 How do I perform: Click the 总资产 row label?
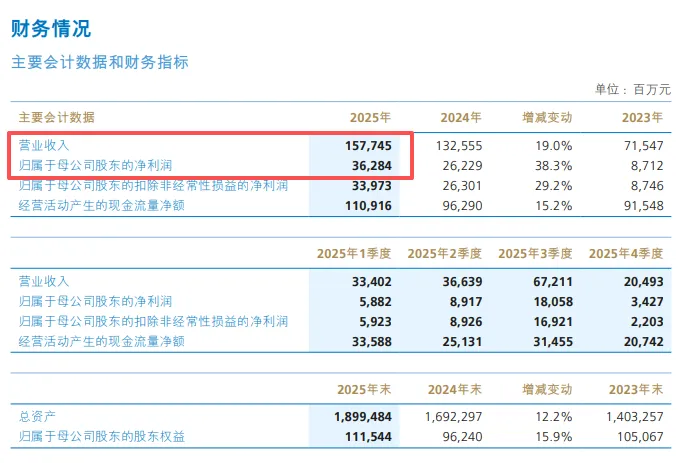(37, 417)
